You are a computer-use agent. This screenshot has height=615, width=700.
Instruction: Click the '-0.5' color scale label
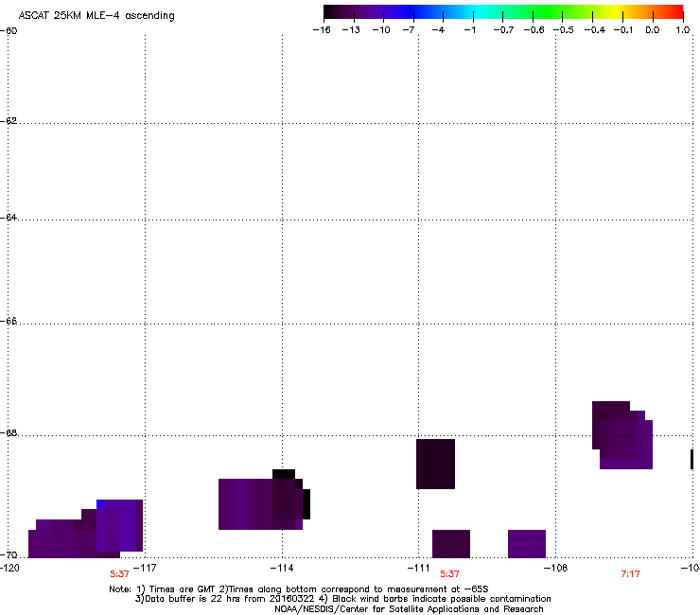pos(564,30)
